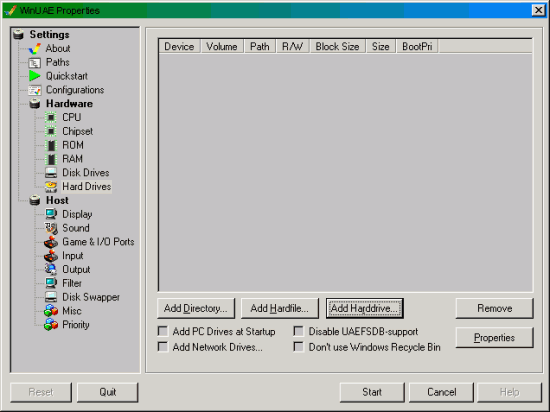Click the Priority colored cubes icon
The image size is (550, 412).
pos(51,325)
